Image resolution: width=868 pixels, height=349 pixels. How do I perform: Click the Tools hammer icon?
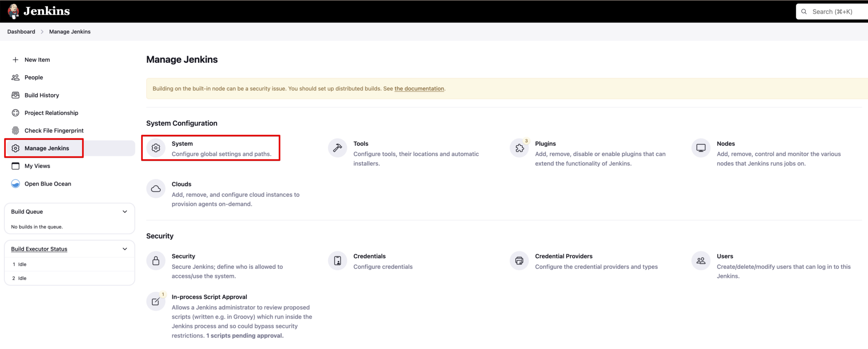coord(338,148)
